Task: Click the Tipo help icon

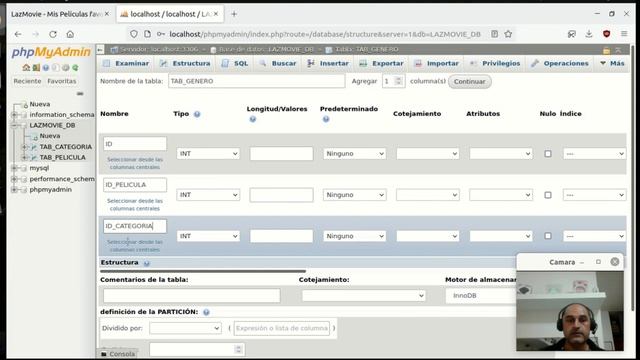Action: 197,114
